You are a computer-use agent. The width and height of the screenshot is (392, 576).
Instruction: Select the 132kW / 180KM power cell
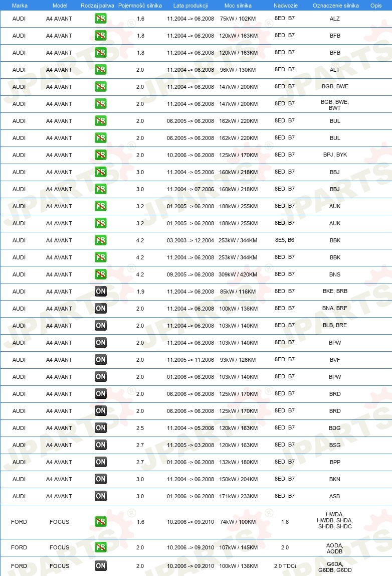tap(238, 462)
